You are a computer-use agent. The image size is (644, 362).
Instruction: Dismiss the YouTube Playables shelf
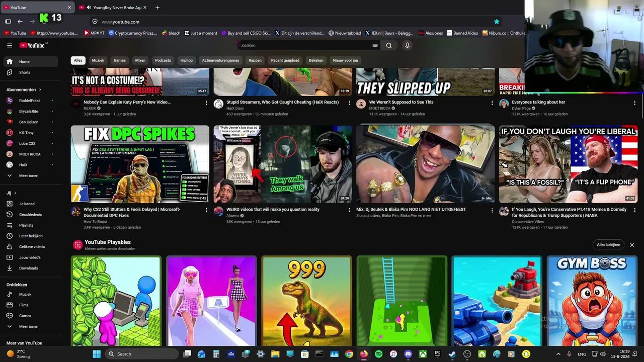click(x=632, y=245)
